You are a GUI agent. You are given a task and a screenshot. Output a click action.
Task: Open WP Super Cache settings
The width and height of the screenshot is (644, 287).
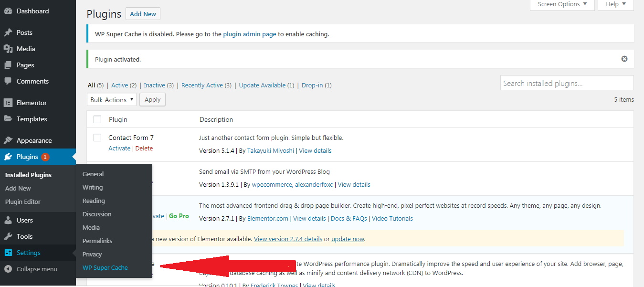coord(105,267)
